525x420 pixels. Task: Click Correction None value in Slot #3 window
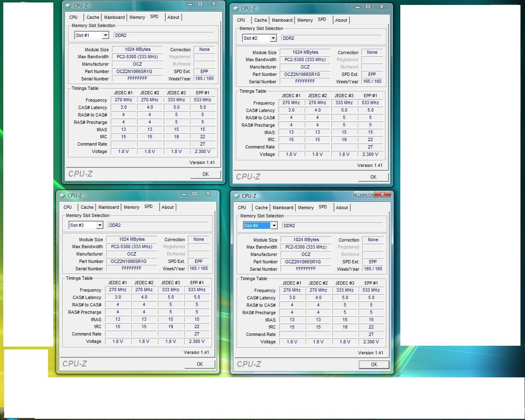tap(199, 239)
